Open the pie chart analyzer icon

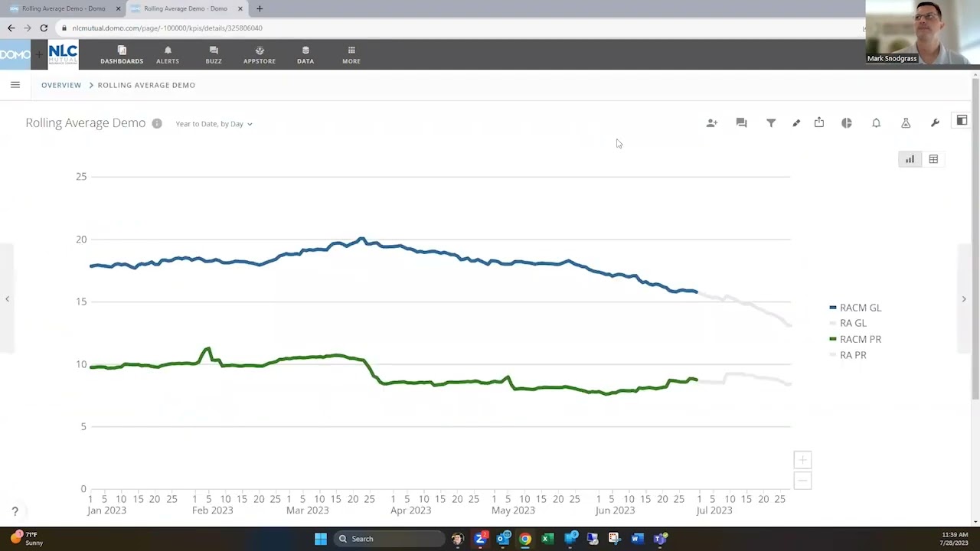click(847, 122)
